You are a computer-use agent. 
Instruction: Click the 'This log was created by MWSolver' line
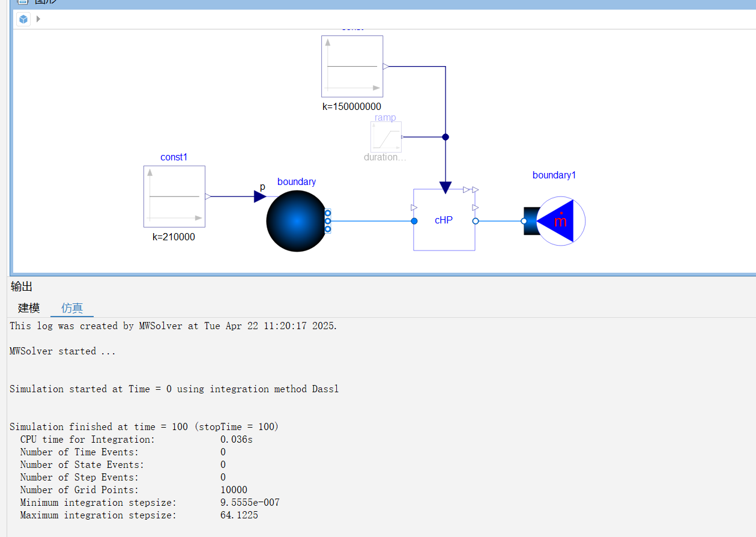[x=174, y=326]
